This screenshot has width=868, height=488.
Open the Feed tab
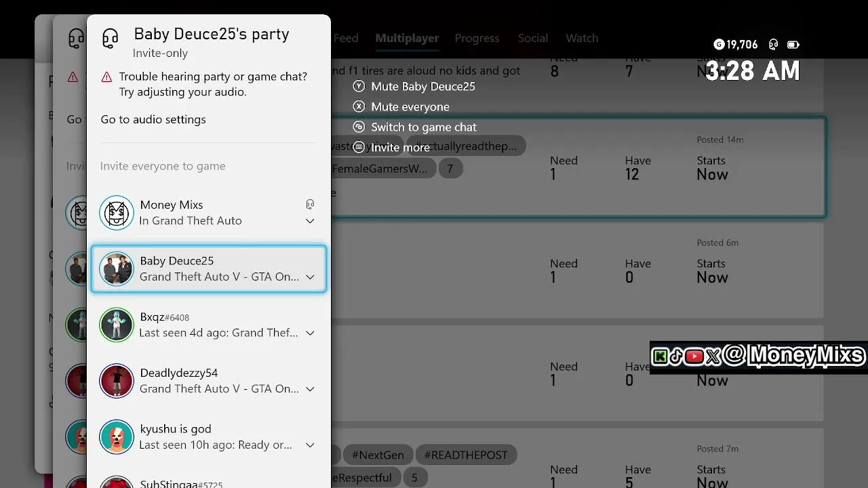click(345, 38)
